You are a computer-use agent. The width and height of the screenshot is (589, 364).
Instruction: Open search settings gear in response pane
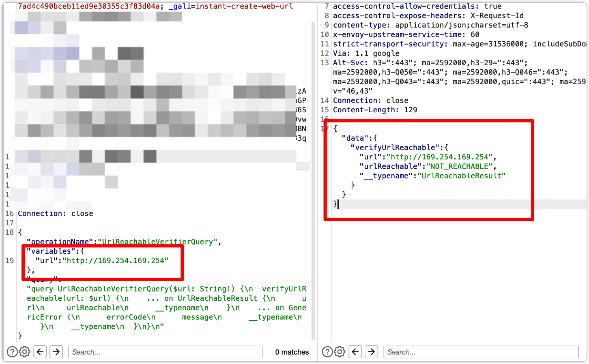click(x=340, y=352)
